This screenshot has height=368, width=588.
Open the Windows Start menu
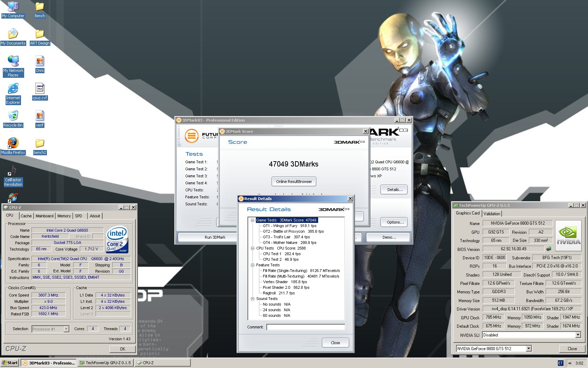[x=10, y=363]
